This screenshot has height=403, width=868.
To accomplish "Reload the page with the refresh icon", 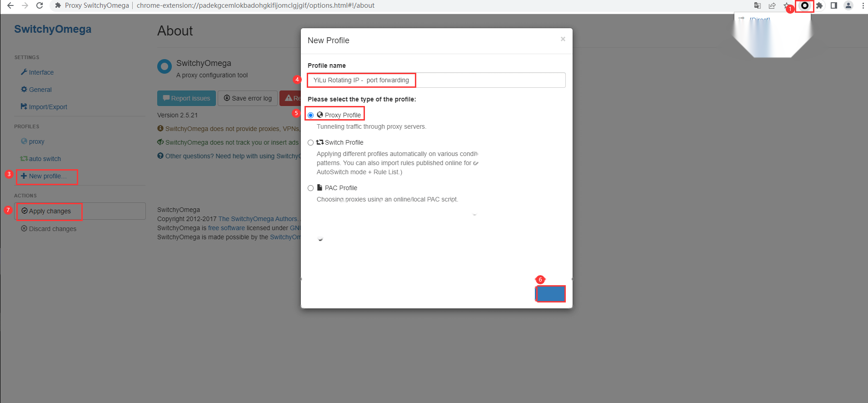I will [40, 5].
